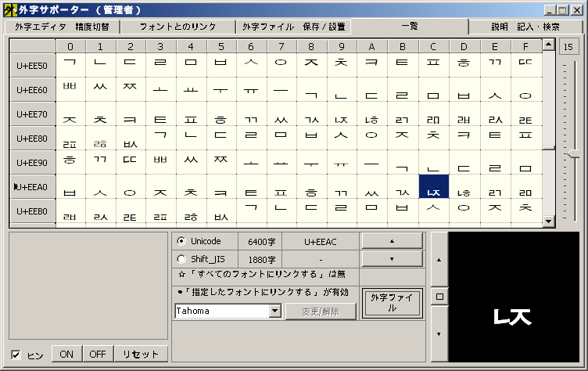Select the glyph cell at U+EEB0 column C
This screenshot has height=371, width=588.
click(433, 211)
